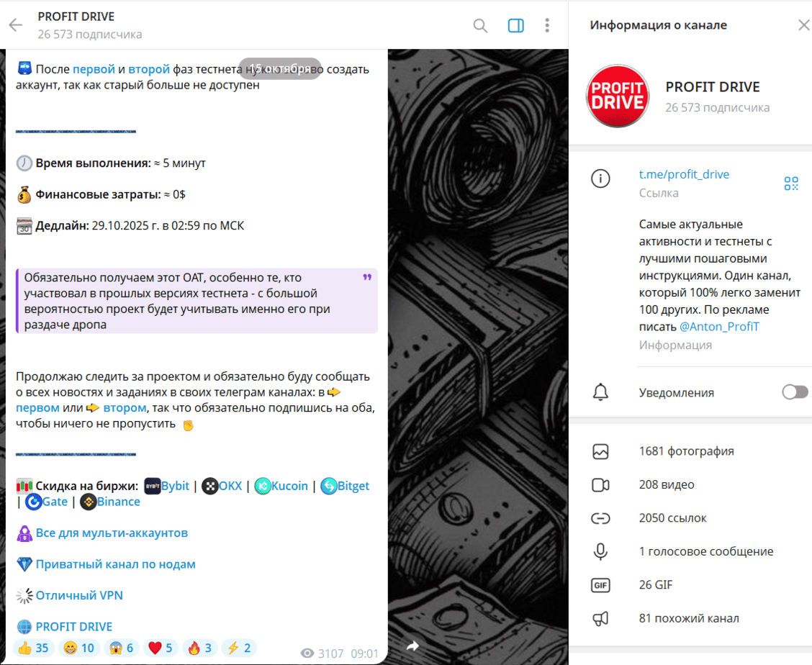Add thumbs-up reaction with 35 count
Screen dimensions: 812x665
[33, 648]
